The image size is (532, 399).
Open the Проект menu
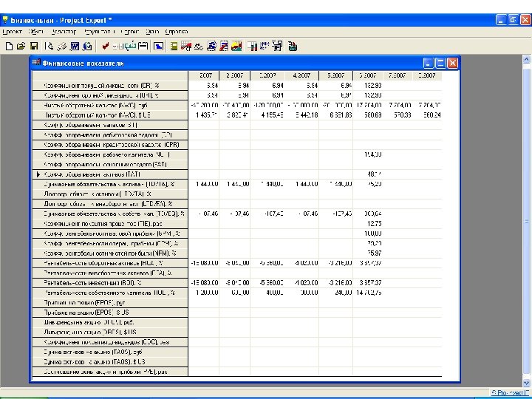point(12,32)
